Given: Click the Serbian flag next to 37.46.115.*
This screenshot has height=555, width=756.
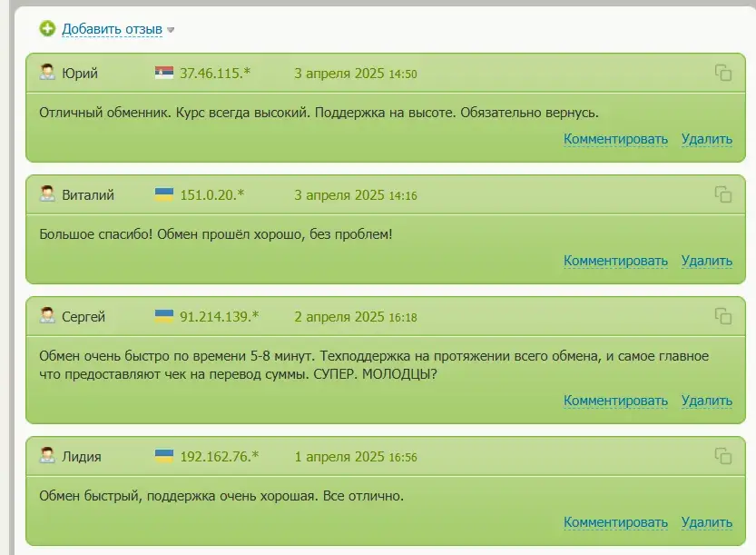Looking at the screenshot, I should (x=164, y=73).
